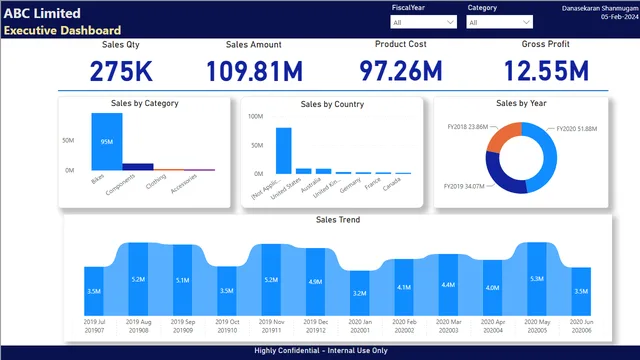Select the Sales Amount 109.81M card
The image size is (640, 360).
tap(254, 62)
